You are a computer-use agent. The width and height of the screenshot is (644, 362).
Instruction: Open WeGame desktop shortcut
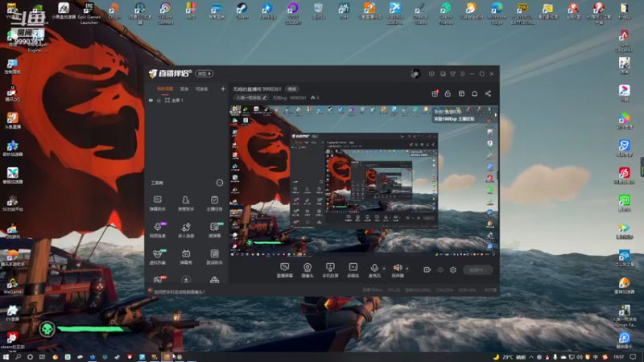point(12,286)
